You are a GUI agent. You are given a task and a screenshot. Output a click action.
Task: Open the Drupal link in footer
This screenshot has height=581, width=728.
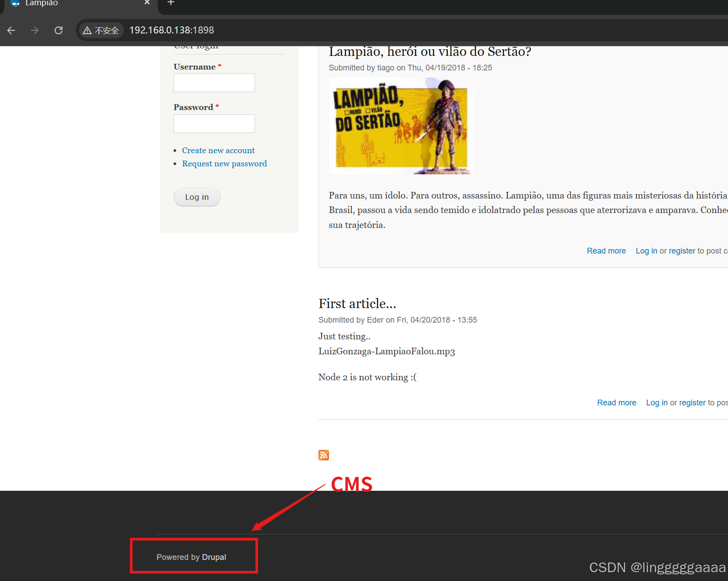[214, 557]
